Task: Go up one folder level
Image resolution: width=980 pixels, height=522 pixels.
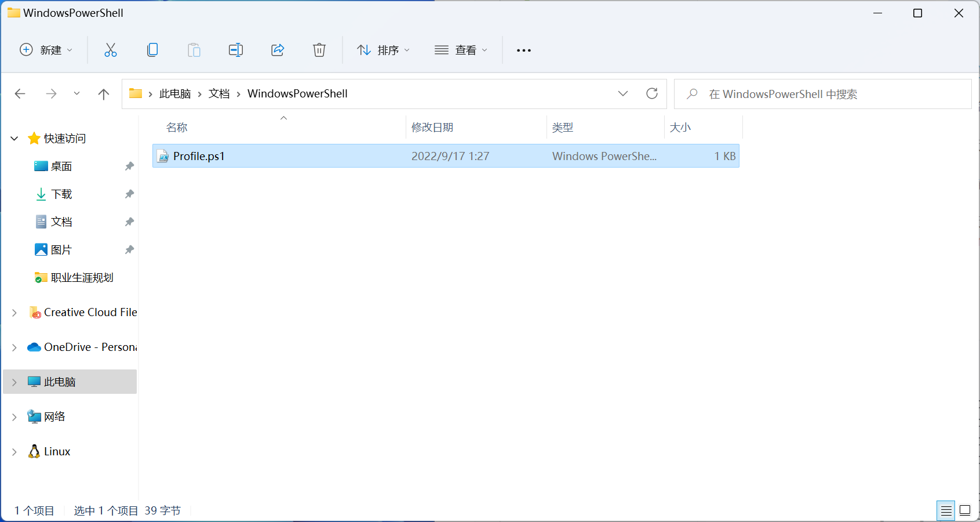Action: click(x=104, y=94)
